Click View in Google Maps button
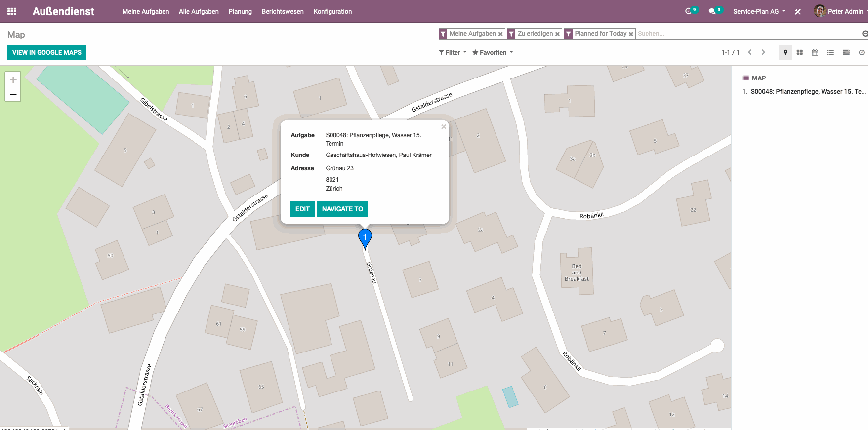Screen dimensions: 868x430 [47, 52]
